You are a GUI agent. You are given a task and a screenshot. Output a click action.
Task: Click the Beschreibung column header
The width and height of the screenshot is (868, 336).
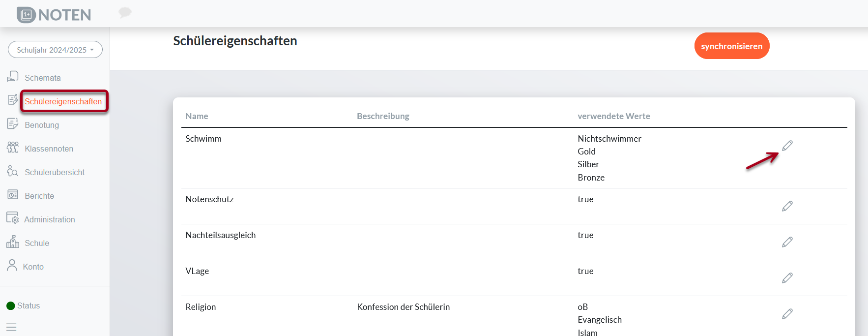(383, 116)
